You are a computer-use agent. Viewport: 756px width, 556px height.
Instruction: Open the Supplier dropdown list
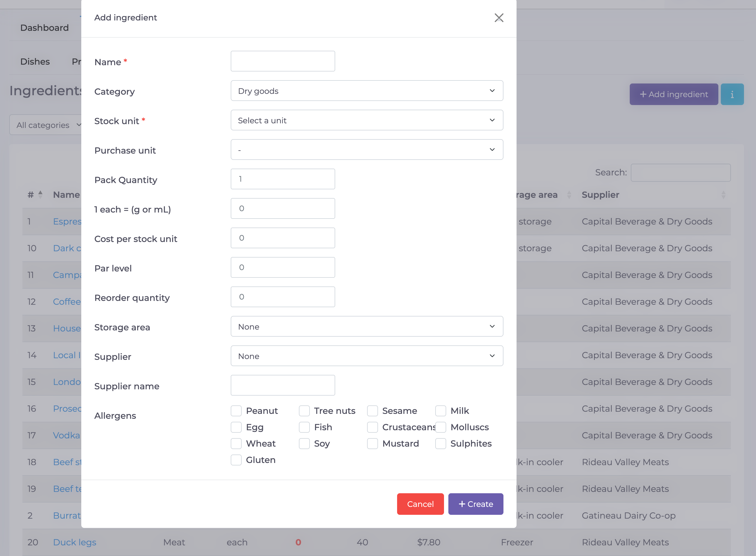pyautogui.click(x=367, y=356)
